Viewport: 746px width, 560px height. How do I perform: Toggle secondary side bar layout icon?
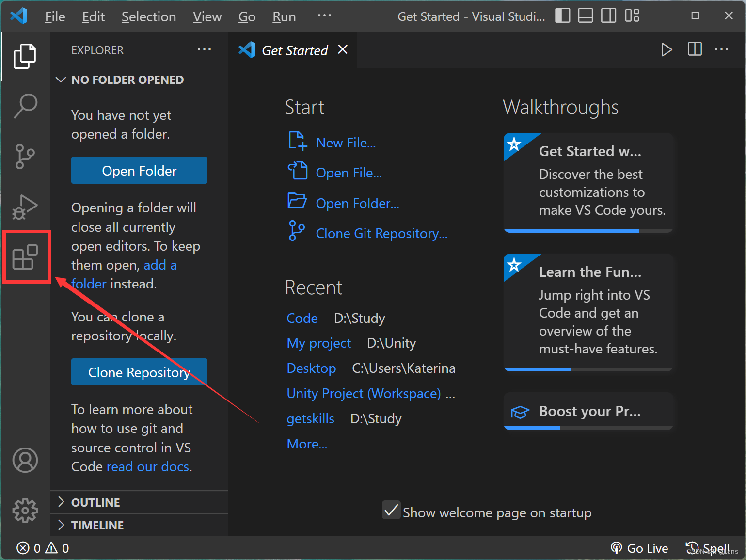tap(609, 16)
